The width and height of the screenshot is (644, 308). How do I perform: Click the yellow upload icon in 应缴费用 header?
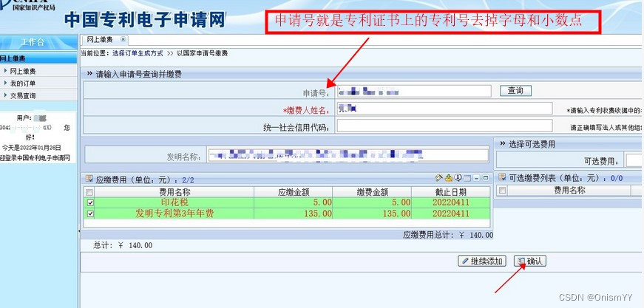(x=449, y=178)
